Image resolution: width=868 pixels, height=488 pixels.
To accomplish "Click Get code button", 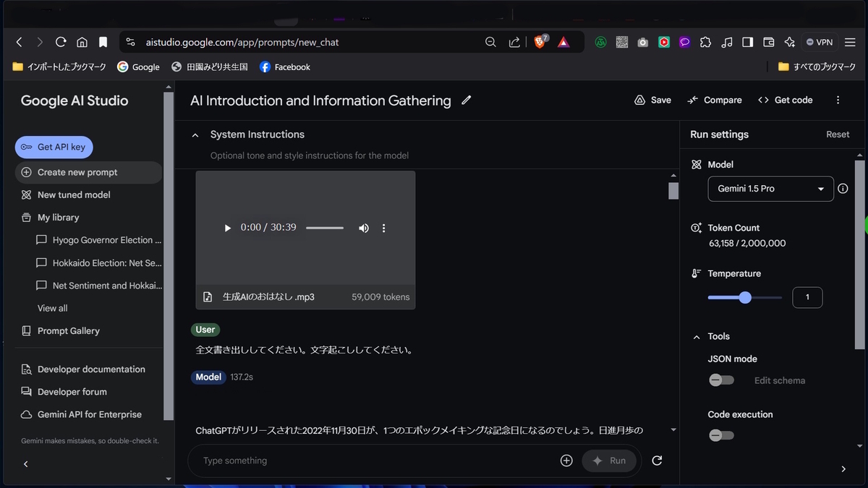I will (786, 100).
